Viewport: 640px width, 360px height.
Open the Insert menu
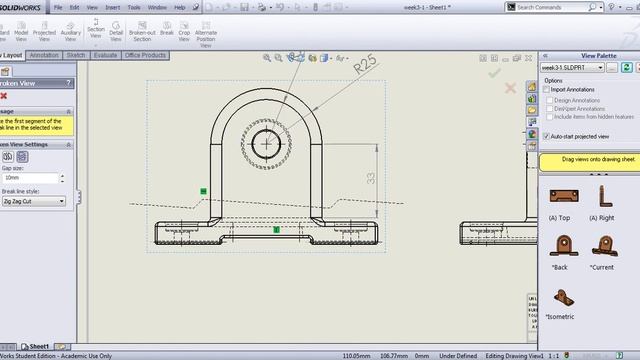(113, 7)
